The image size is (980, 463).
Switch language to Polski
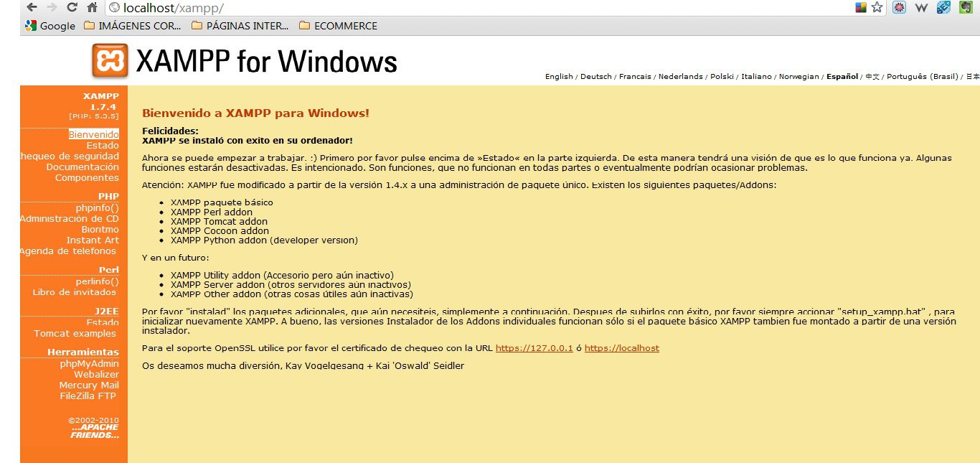(722, 76)
